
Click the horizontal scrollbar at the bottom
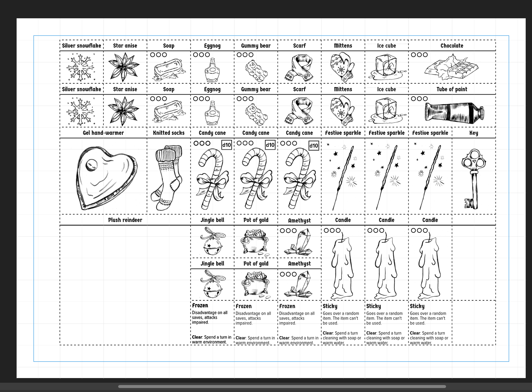click(x=282, y=386)
